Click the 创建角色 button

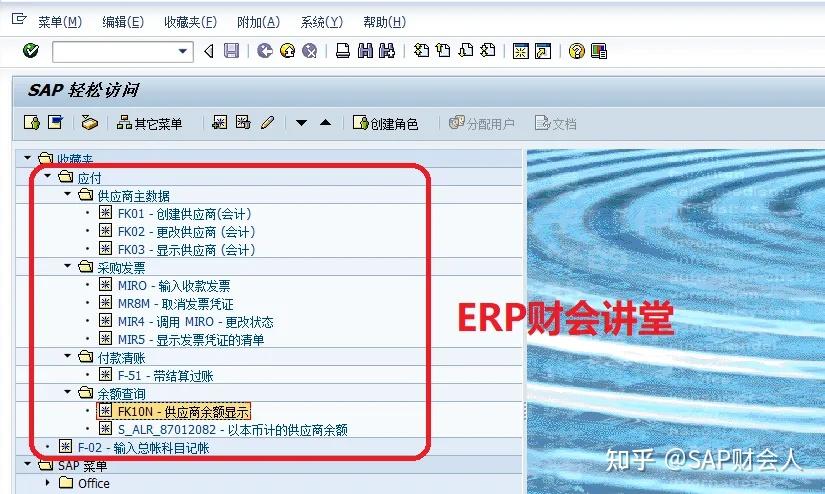tap(386, 123)
